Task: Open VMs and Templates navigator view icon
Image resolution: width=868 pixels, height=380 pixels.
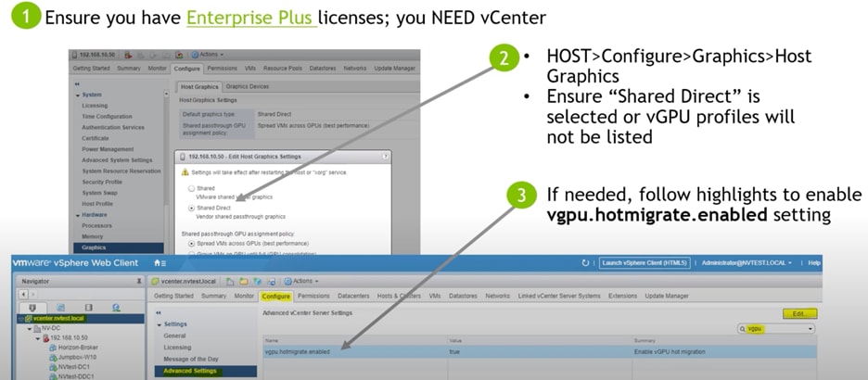Action: (61, 308)
